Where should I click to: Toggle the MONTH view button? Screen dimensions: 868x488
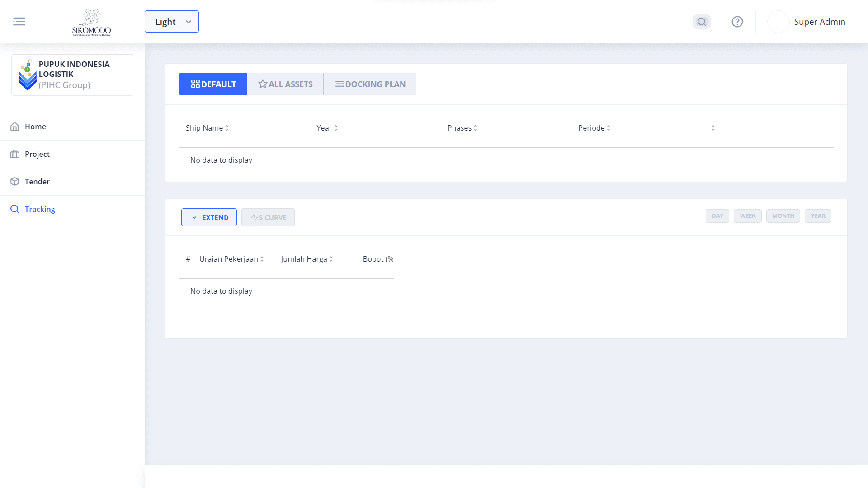[x=783, y=216]
